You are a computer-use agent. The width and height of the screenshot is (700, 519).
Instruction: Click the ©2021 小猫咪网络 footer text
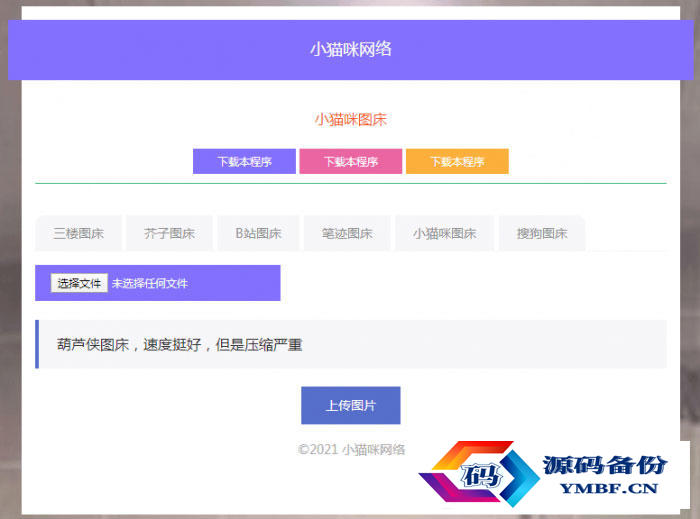coord(351,449)
